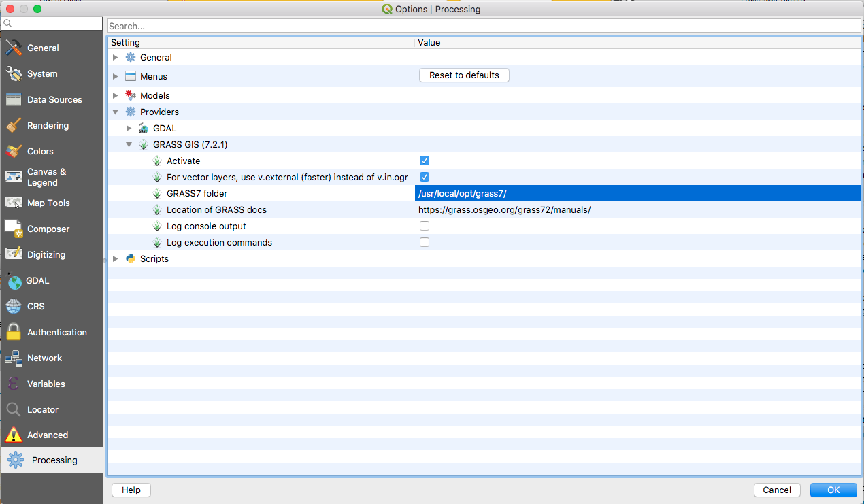Open the Composer page icon
Viewport: 864px width, 504px height.
tap(14, 229)
